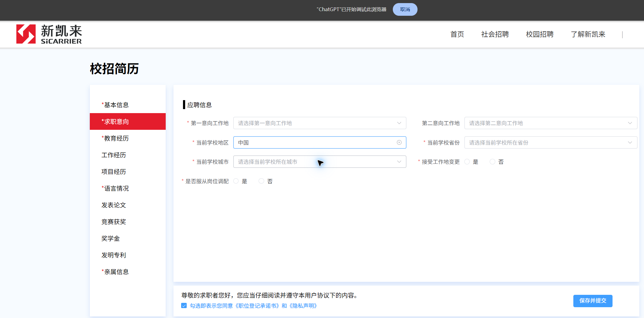Go to the 教育经历 section
The width and height of the screenshot is (644, 318).
click(128, 138)
